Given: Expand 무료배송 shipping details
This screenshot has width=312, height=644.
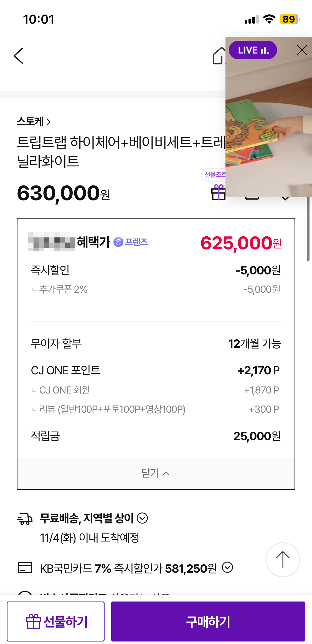Looking at the screenshot, I should coord(143,518).
